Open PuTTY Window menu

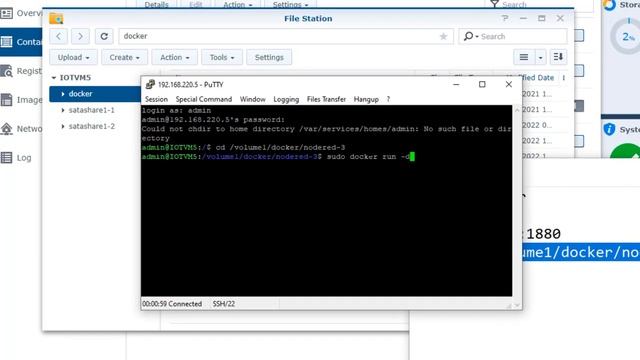coord(253,99)
